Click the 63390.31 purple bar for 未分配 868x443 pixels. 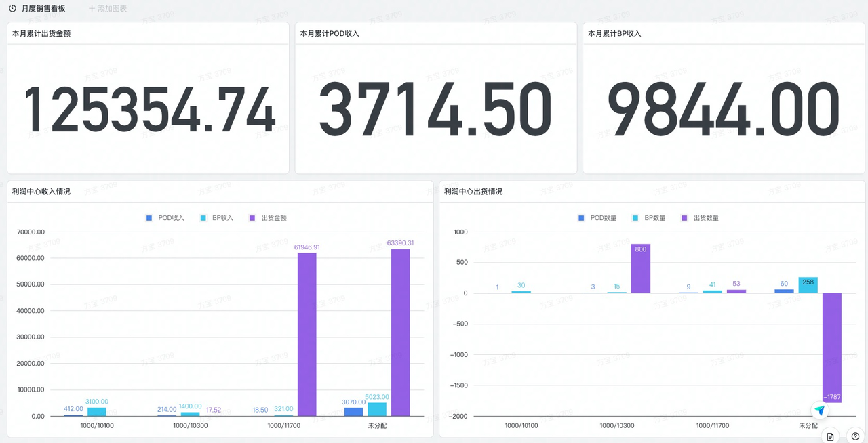400,332
